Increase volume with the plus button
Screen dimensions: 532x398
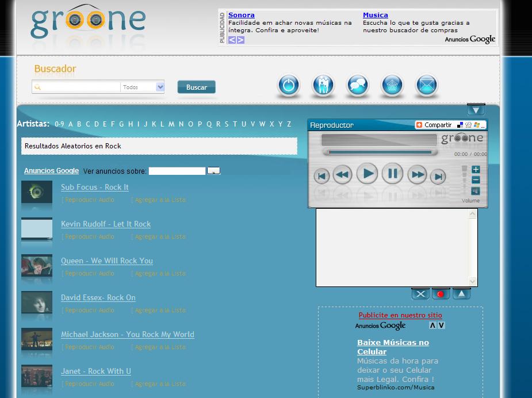point(476,169)
